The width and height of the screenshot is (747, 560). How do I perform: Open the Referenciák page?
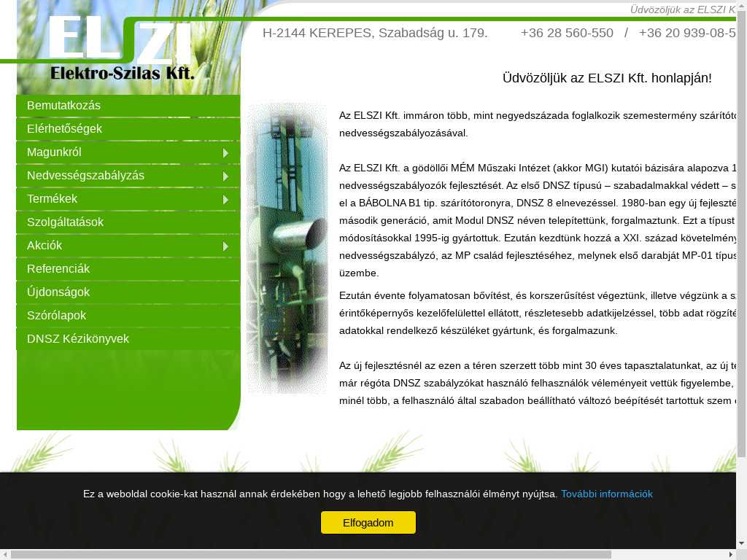pyautogui.click(x=128, y=269)
